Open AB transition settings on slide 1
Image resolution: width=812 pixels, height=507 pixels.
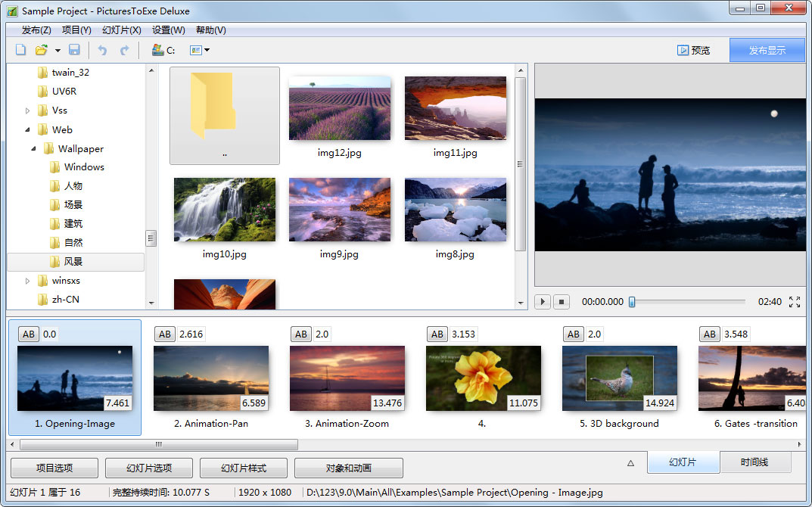28,334
